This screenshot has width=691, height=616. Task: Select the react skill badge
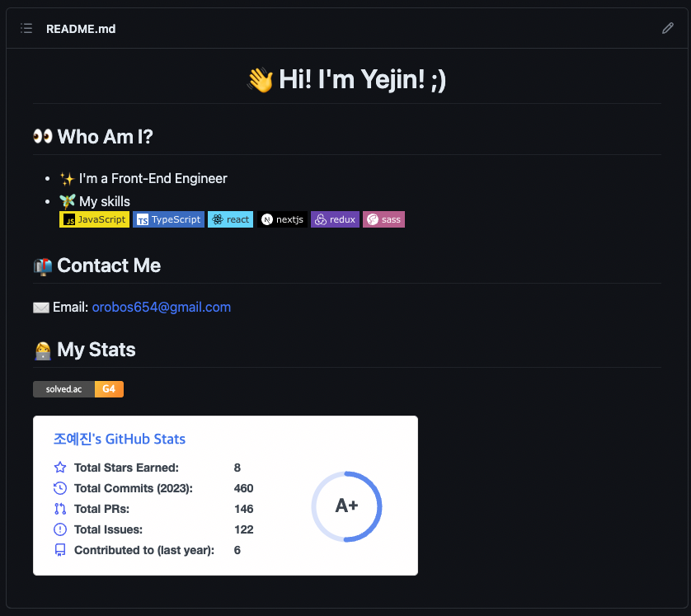(230, 219)
